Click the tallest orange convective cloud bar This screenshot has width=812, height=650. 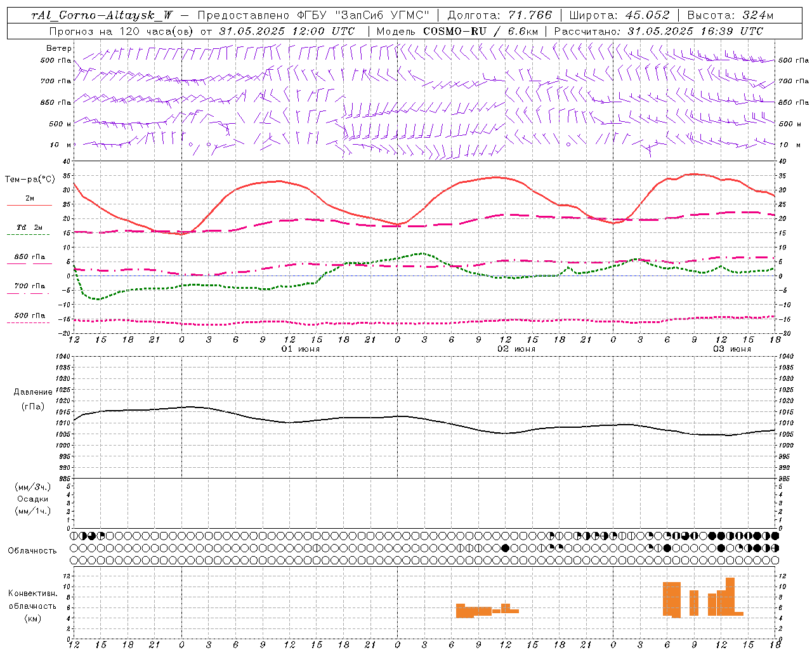click(x=730, y=597)
